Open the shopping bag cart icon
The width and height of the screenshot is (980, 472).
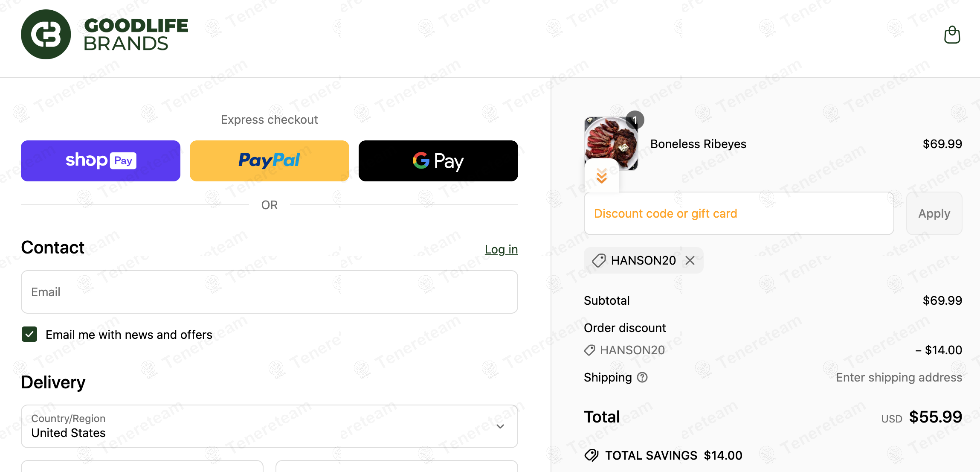(x=952, y=35)
